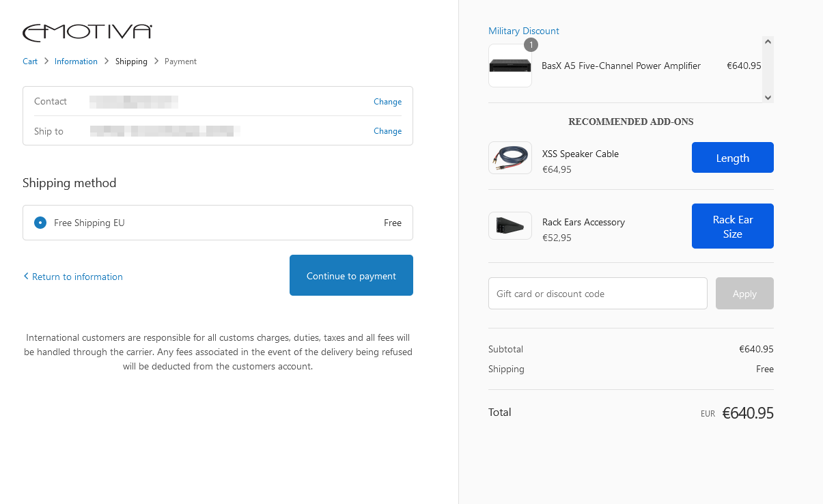Select the Shipping breadcrumb step
Screen dimensions: 823x504
(131, 61)
